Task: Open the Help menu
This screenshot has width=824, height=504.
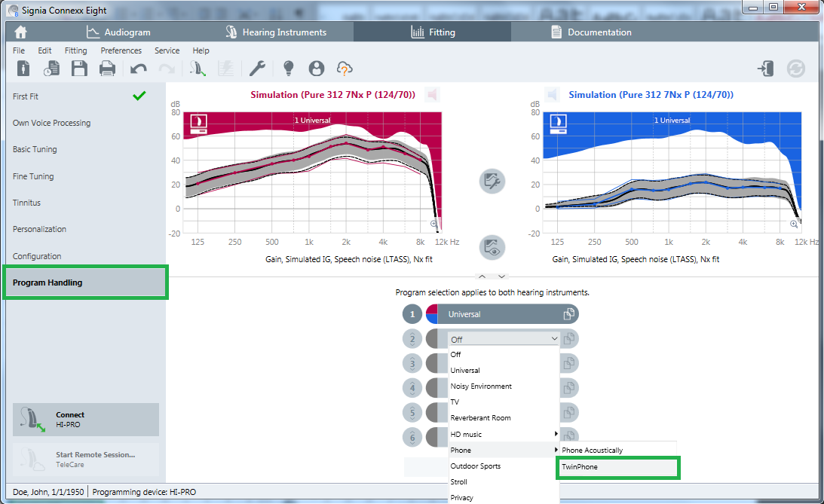Action: pyautogui.click(x=201, y=50)
